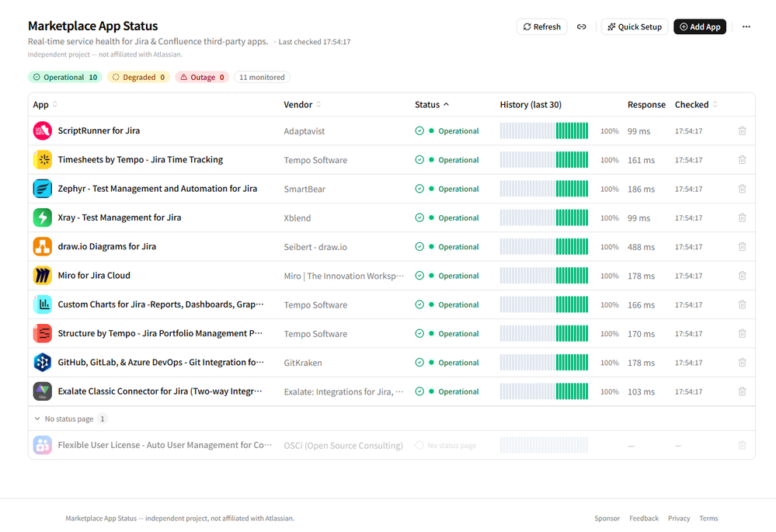Screen dimensions: 776x532
Task: Sort table by App column
Action: pos(45,104)
